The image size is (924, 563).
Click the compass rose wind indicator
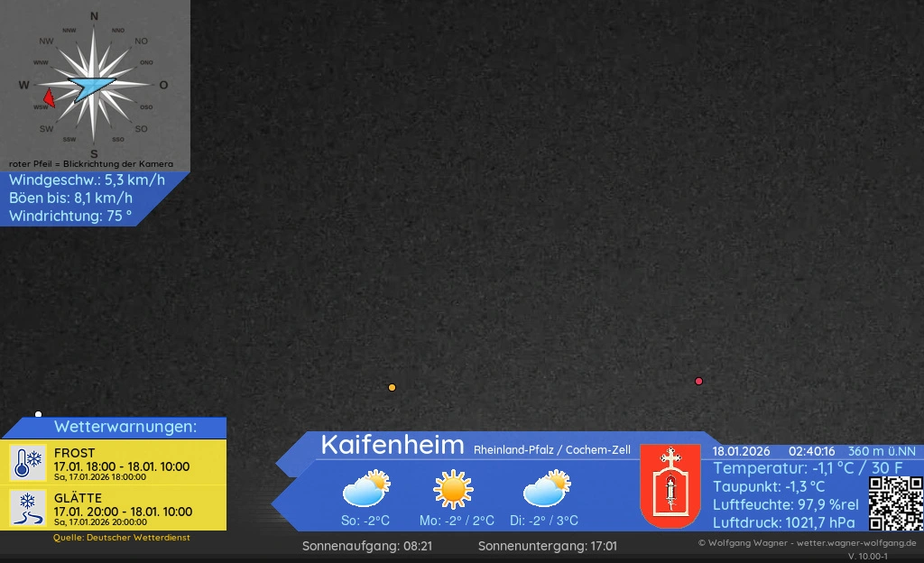coord(94,85)
